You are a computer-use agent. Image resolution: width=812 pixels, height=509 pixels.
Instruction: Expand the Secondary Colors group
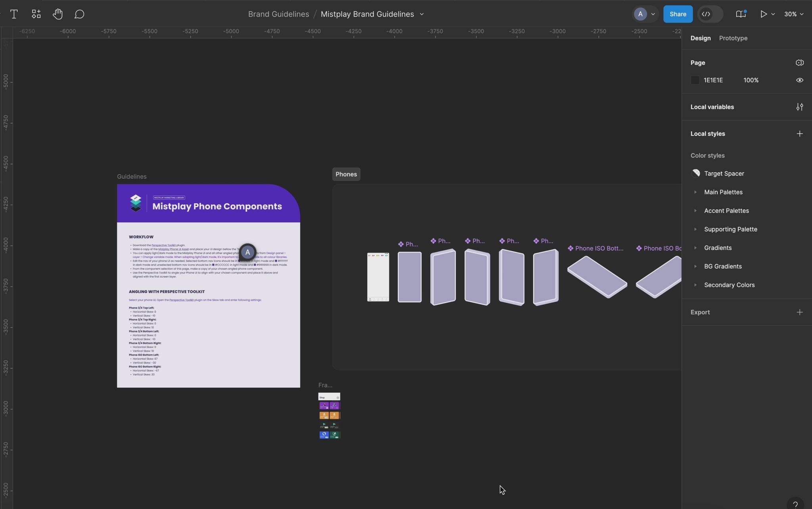pyautogui.click(x=695, y=285)
